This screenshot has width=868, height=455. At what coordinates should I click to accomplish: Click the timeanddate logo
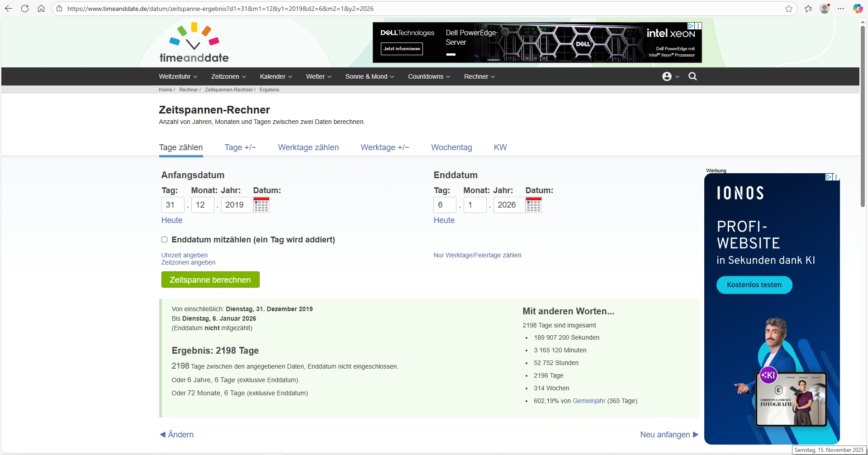coord(194,43)
